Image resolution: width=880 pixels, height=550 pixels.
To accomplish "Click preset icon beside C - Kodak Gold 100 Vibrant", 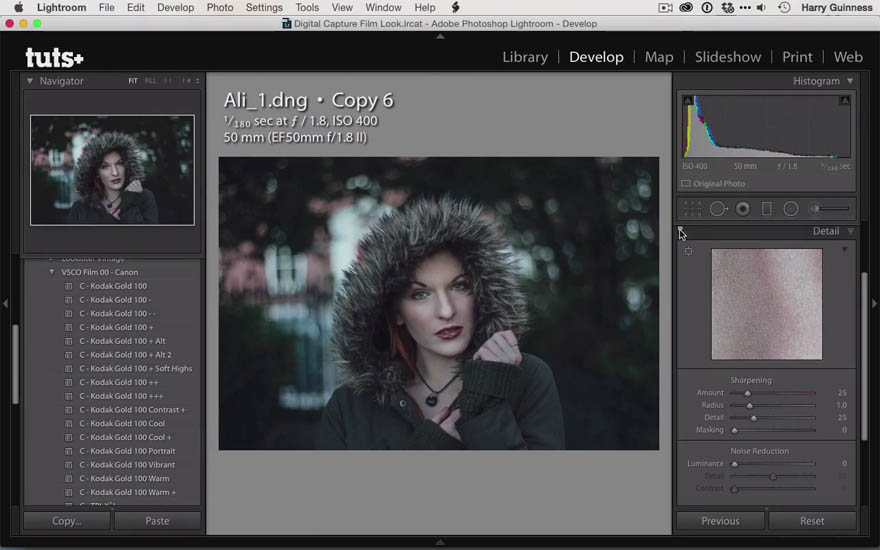I will point(68,465).
